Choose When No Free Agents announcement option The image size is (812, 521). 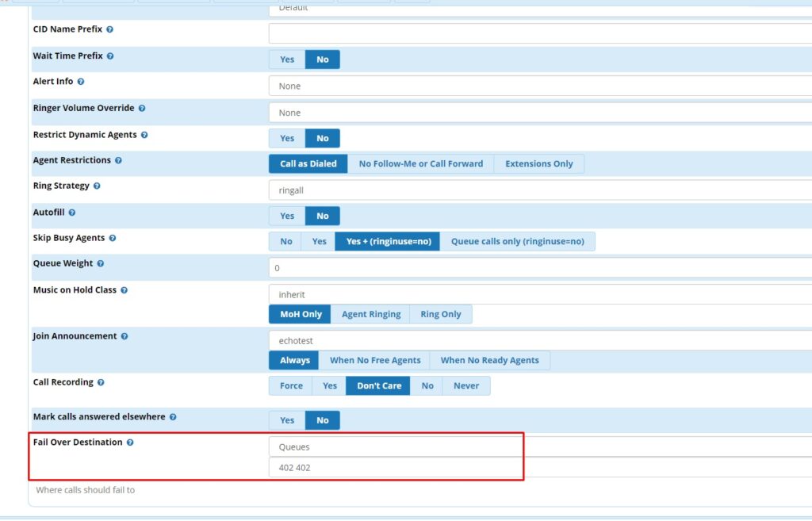pos(375,360)
